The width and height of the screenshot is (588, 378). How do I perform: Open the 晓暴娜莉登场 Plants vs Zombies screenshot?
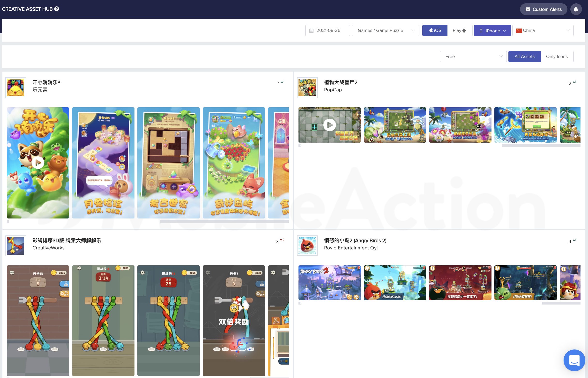(x=460, y=125)
